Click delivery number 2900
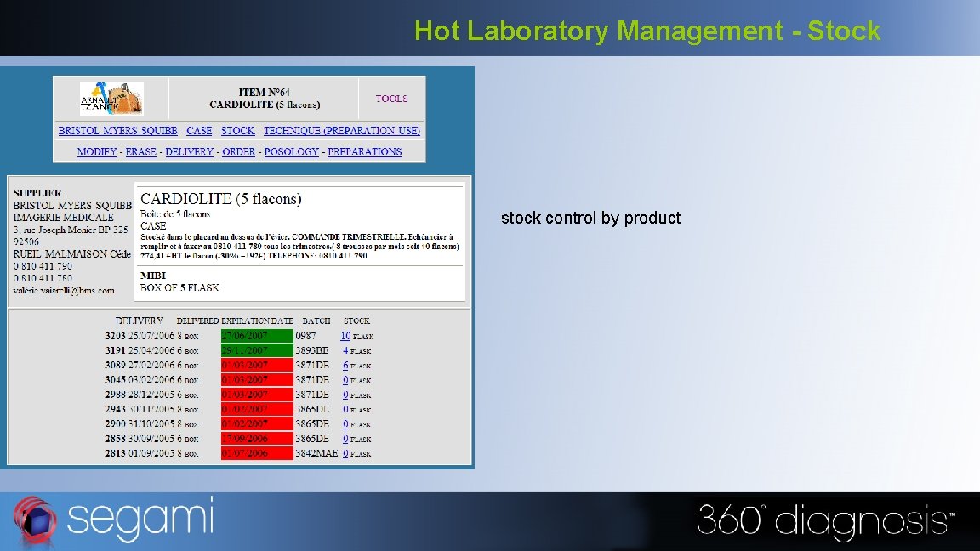Screen dimensions: 980x551 [116, 424]
